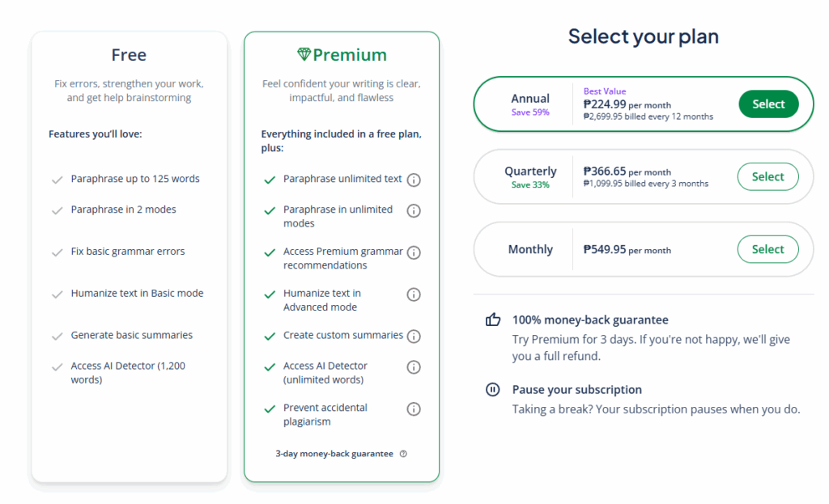This screenshot has width=829, height=504.
Task: Click the 3-day money-back guarantee text
Action: pyautogui.click(x=334, y=454)
